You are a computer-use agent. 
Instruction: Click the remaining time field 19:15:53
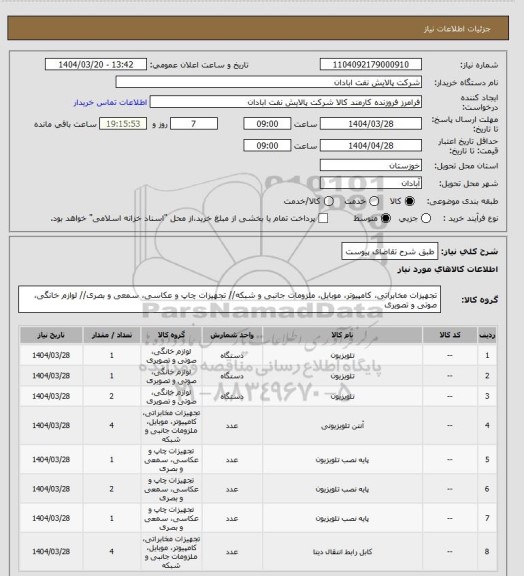123,124
